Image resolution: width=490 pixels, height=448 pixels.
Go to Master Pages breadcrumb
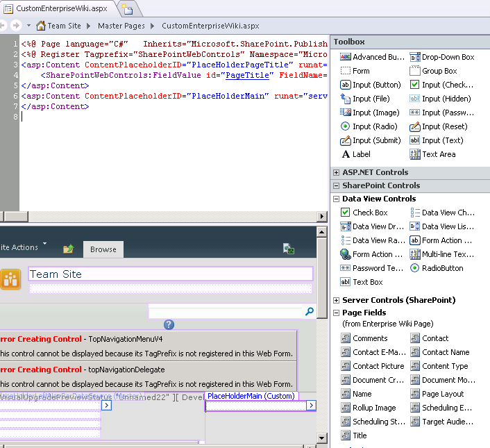point(121,26)
